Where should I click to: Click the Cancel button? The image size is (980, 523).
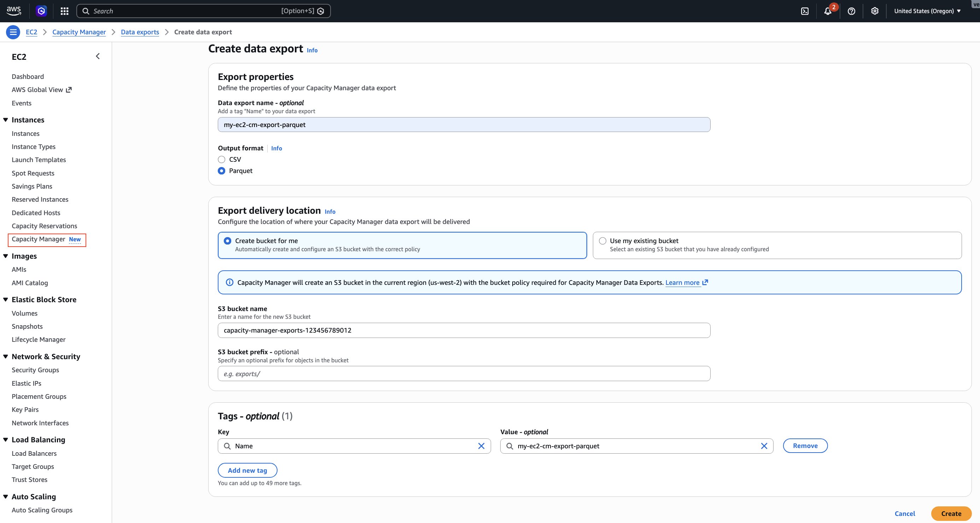(x=905, y=513)
